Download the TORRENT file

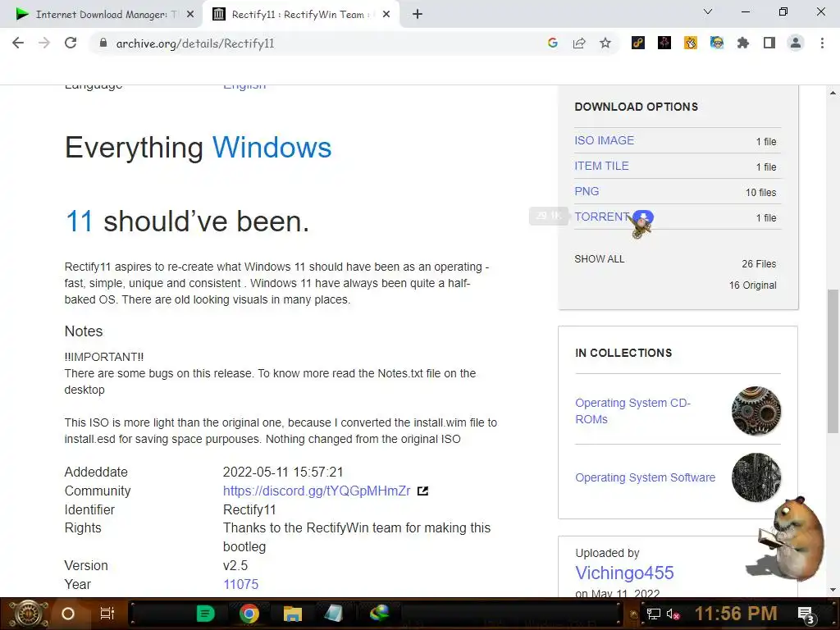601,217
